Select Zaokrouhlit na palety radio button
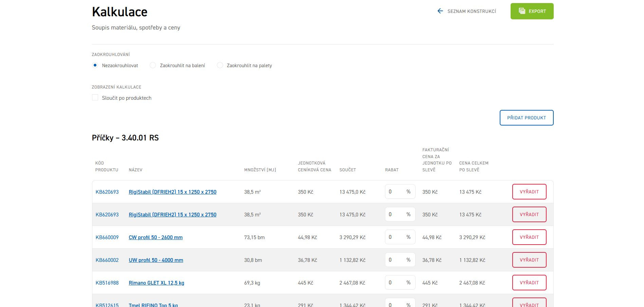644x307 pixels. (x=220, y=65)
